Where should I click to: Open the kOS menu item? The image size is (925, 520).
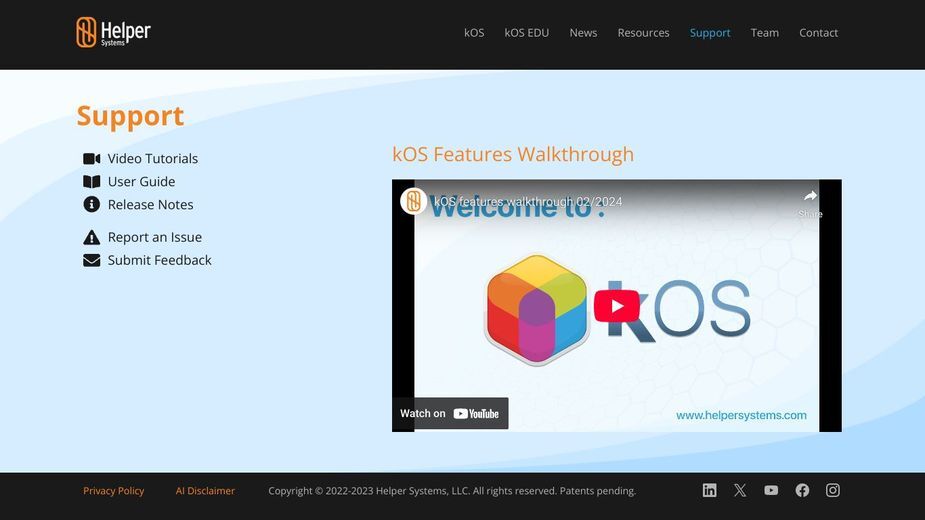pos(474,33)
